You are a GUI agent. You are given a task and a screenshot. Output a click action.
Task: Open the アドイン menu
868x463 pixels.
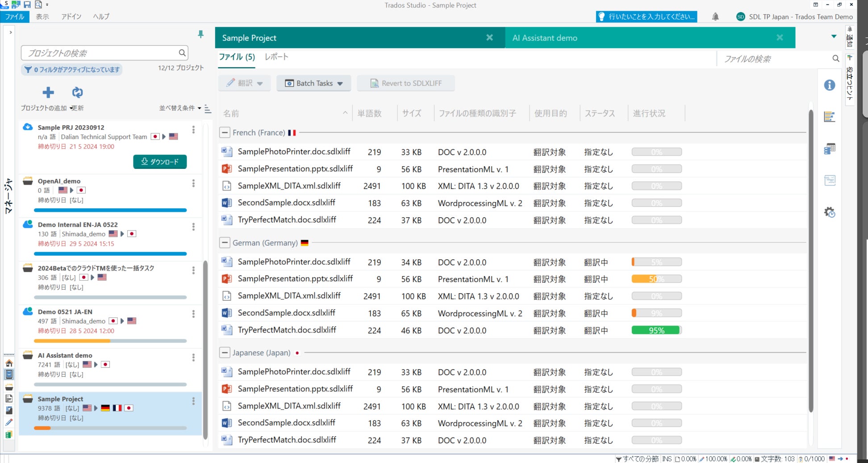pos(71,17)
